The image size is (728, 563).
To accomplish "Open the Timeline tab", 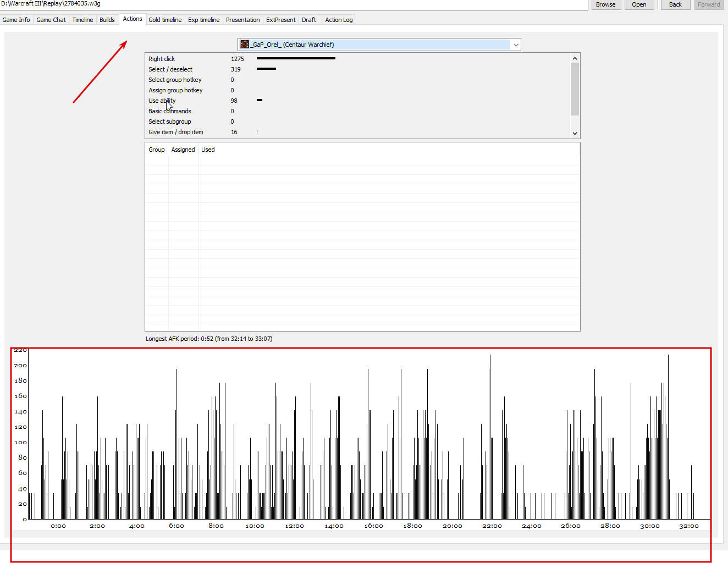I will point(82,20).
